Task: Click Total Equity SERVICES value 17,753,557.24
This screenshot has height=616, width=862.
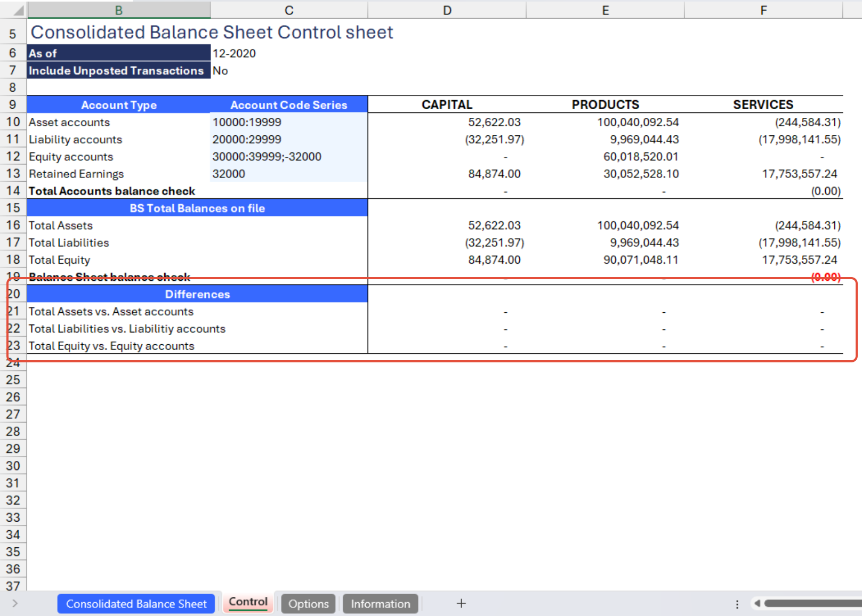Action: tap(799, 260)
